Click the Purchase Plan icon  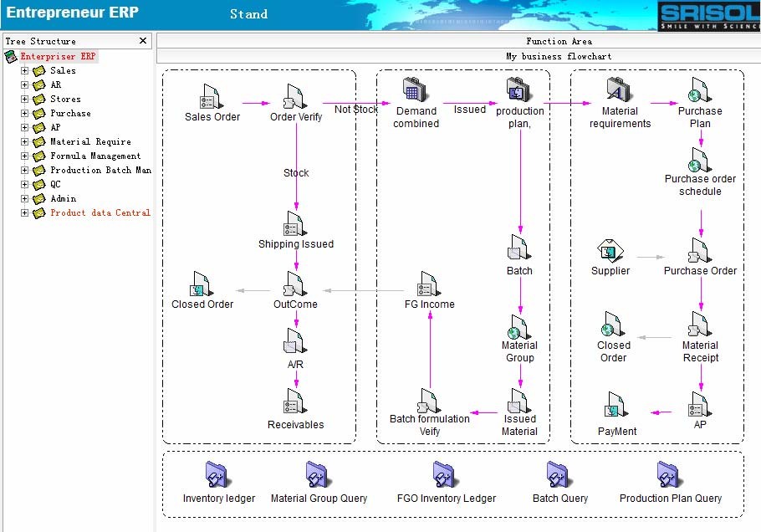pos(700,90)
